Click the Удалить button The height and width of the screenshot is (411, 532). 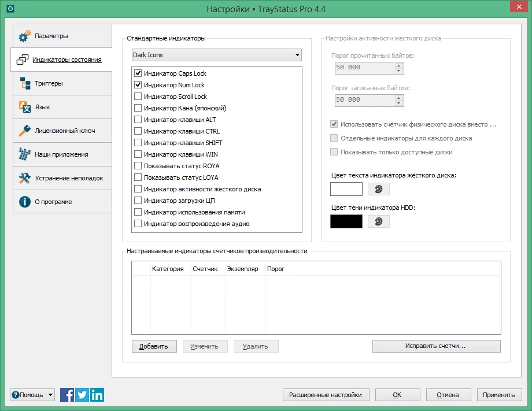pyautogui.click(x=256, y=346)
